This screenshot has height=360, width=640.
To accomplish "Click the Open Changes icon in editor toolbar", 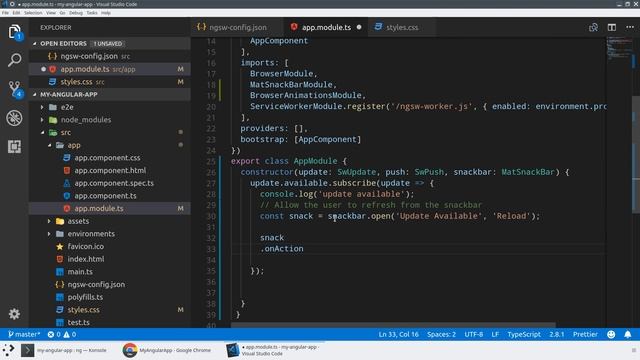I will click(593, 27).
